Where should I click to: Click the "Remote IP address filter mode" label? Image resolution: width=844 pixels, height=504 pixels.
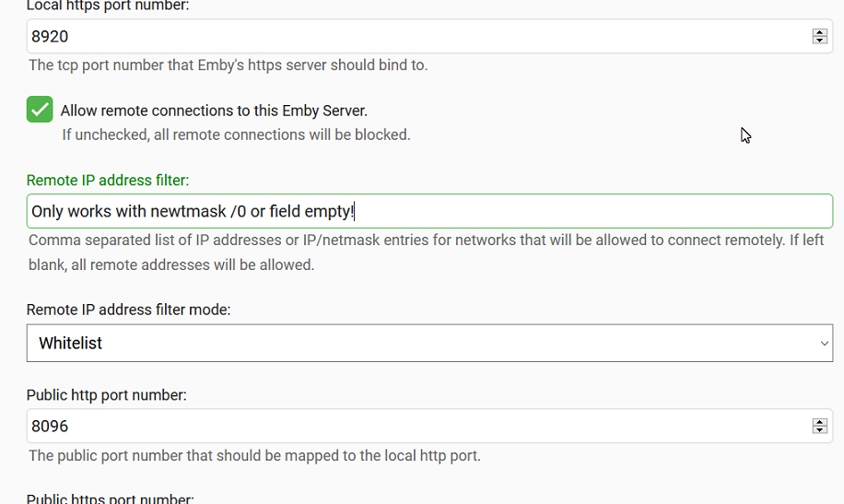(x=128, y=310)
